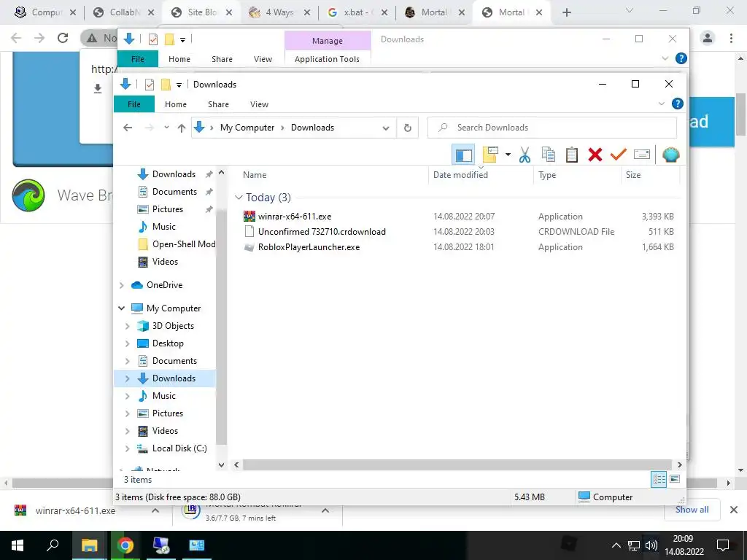Image resolution: width=747 pixels, height=560 pixels.
Task: Click the Refresh button beside address bar
Action: [407, 128]
